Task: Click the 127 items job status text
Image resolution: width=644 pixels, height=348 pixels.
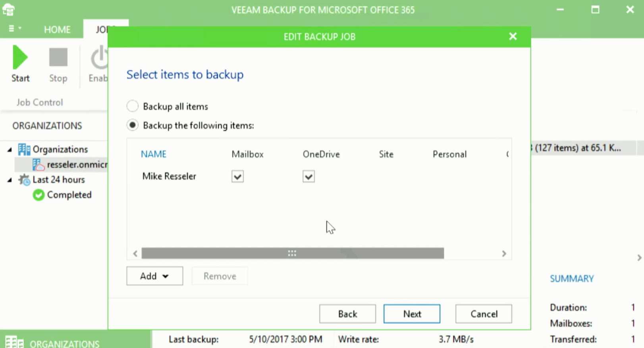Action: 576,148
